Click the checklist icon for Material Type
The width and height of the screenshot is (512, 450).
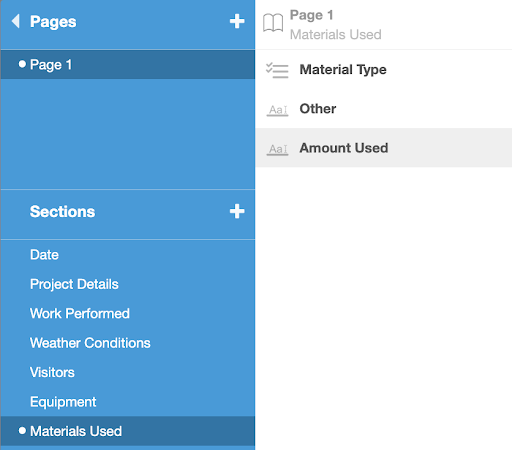pyautogui.click(x=277, y=70)
